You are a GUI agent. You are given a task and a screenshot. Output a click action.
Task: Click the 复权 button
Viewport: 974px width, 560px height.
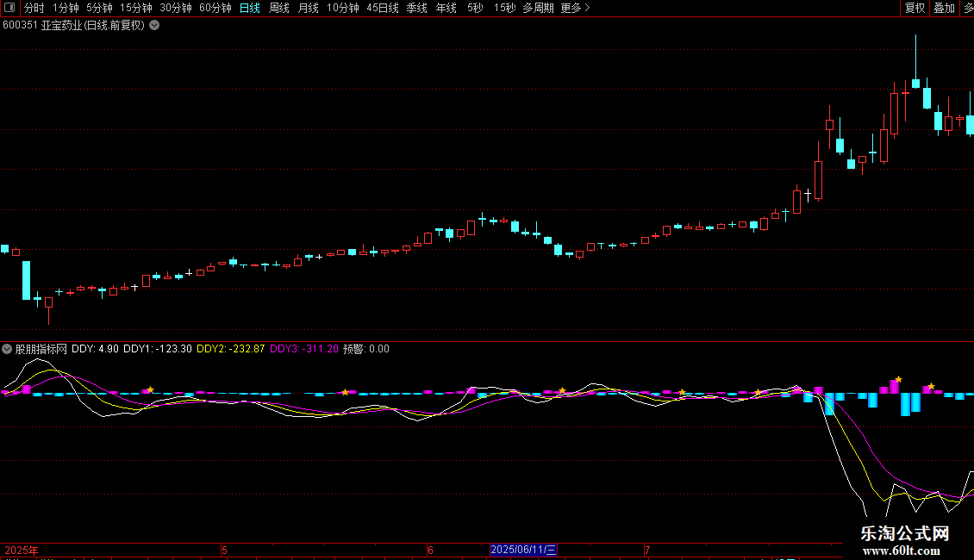click(x=915, y=8)
